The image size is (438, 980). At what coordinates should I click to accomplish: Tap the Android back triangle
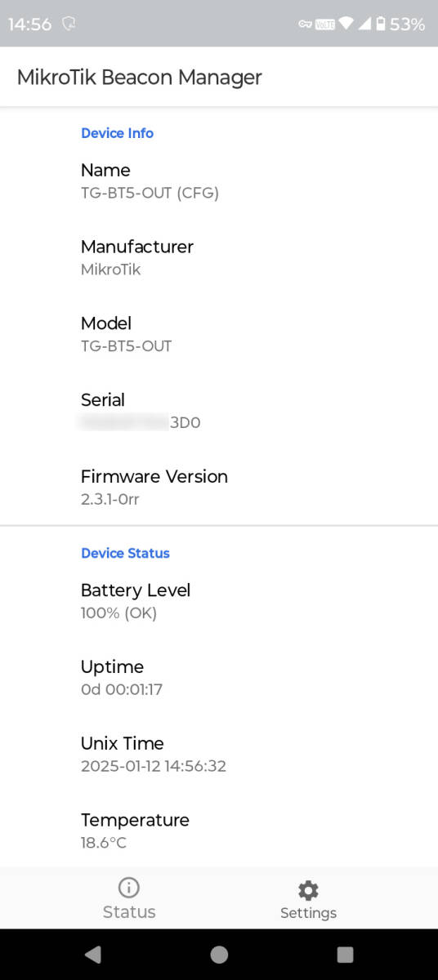coord(92,954)
